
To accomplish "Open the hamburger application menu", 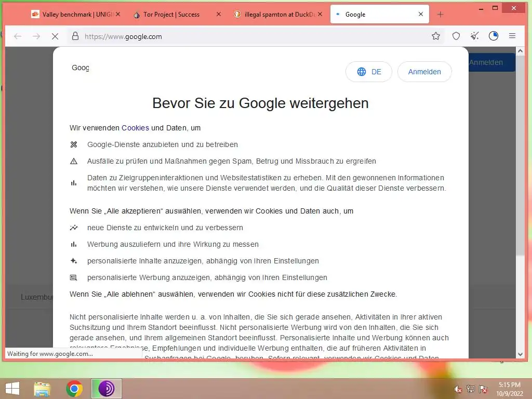I will pos(512,36).
